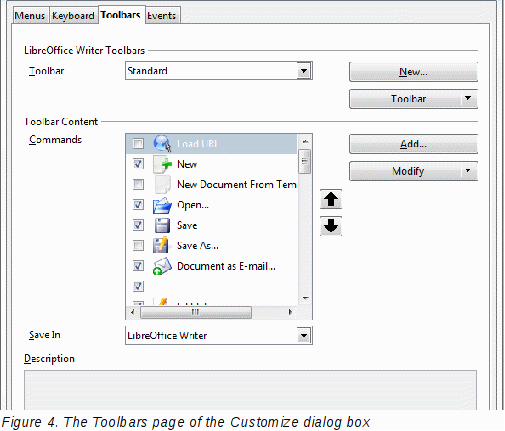Uncheck the Save command checkbox

click(138, 225)
